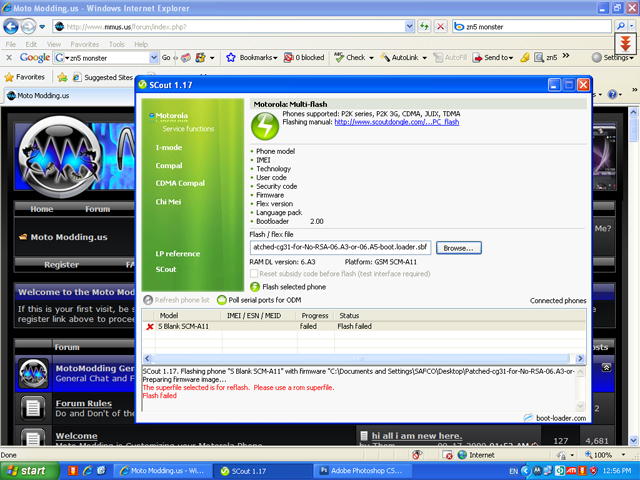Click the phone list scroll right arrow
Image resolution: width=640 pixels, height=480 pixels.
[580, 358]
